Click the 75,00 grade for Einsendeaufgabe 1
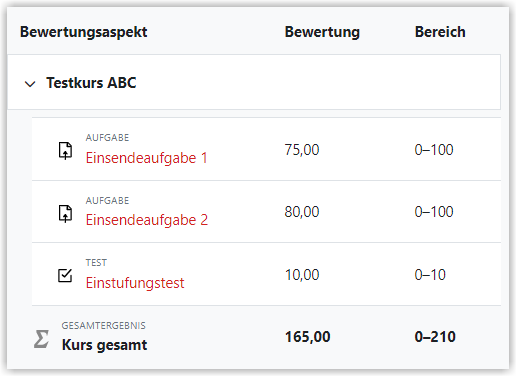 pos(302,150)
